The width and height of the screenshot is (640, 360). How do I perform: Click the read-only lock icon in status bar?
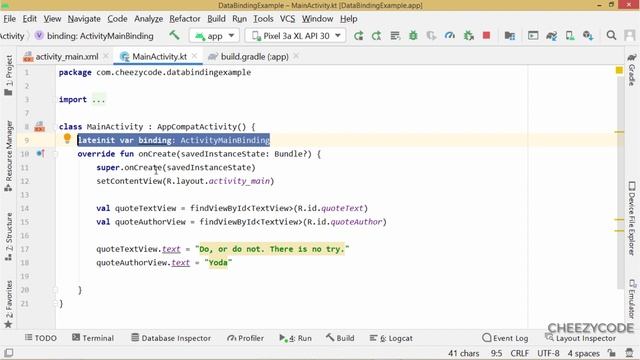611,353
